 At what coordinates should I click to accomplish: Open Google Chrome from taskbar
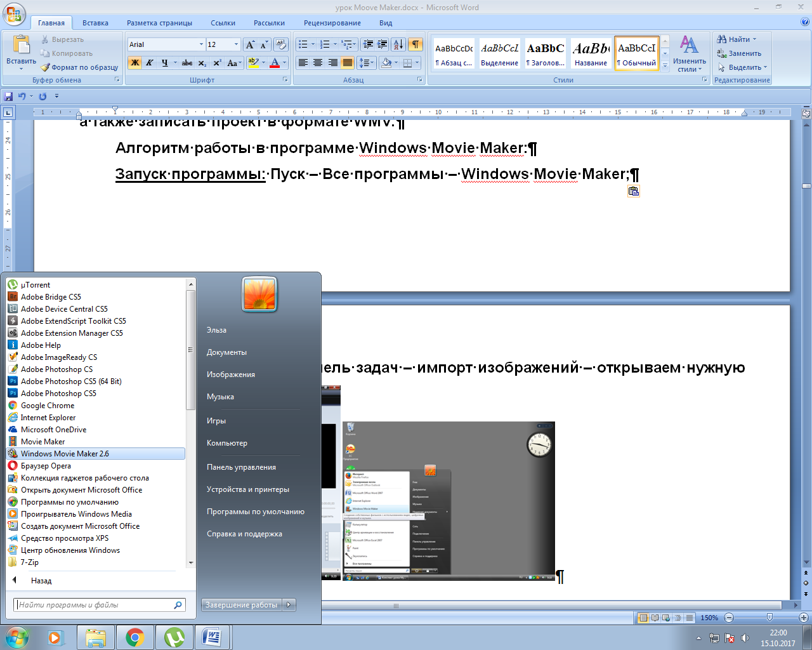[x=134, y=637]
